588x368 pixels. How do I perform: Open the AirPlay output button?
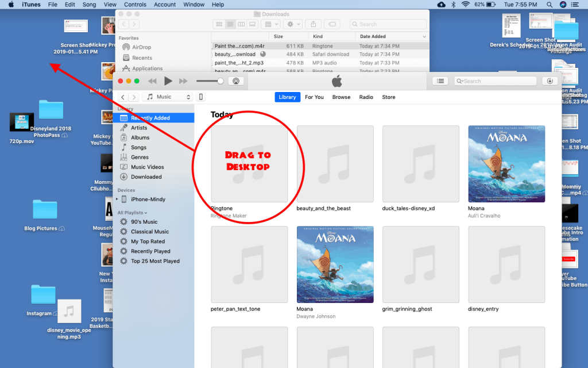tap(236, 81)
